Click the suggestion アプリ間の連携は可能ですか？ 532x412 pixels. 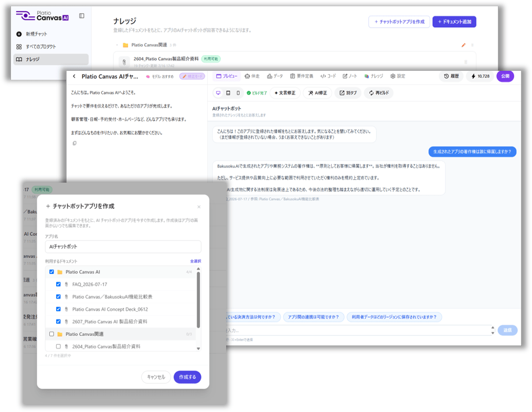coord(314,317)
